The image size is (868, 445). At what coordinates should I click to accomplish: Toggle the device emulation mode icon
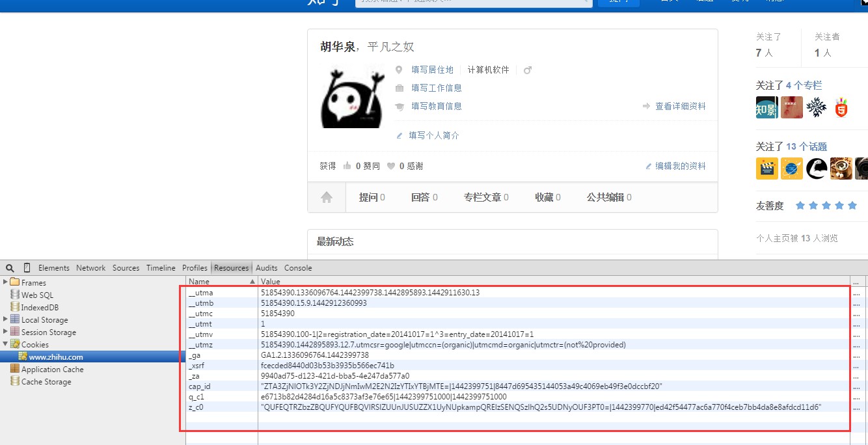[x=26, y=267]
